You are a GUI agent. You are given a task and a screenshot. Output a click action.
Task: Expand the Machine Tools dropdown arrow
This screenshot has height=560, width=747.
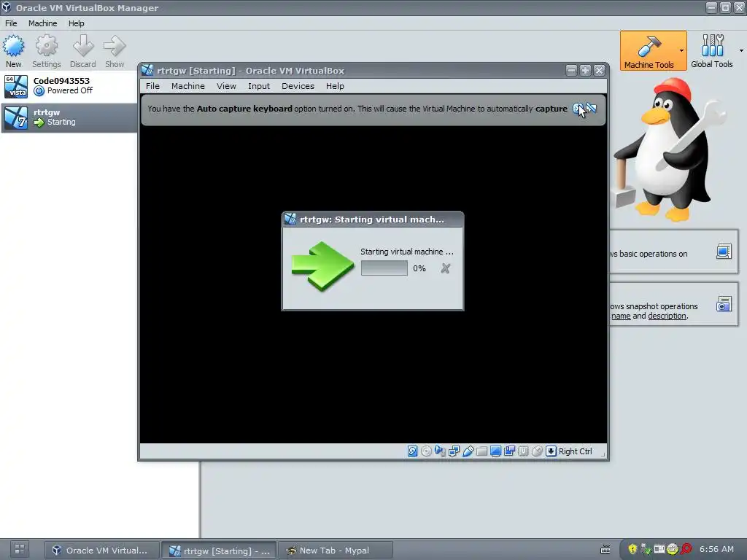click(682, 50)
